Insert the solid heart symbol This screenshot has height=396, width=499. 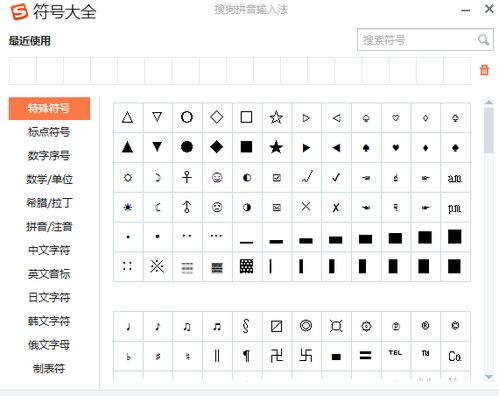pos(396,147)
